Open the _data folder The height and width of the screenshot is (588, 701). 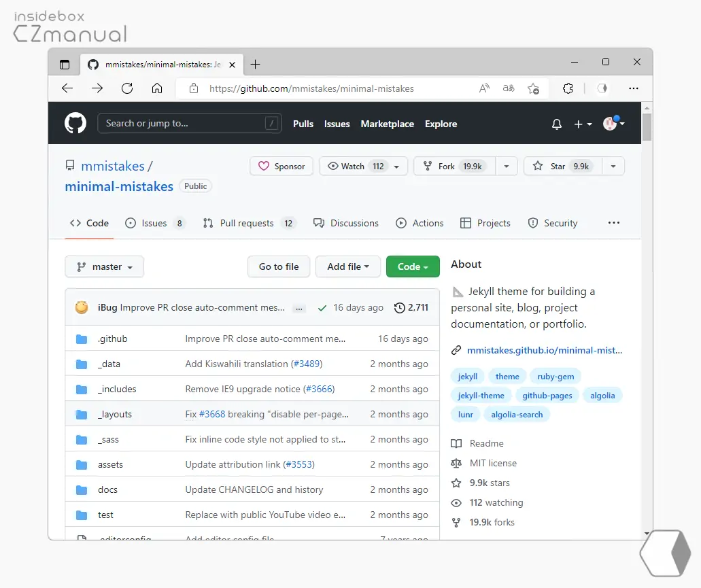tap(109, 364)
